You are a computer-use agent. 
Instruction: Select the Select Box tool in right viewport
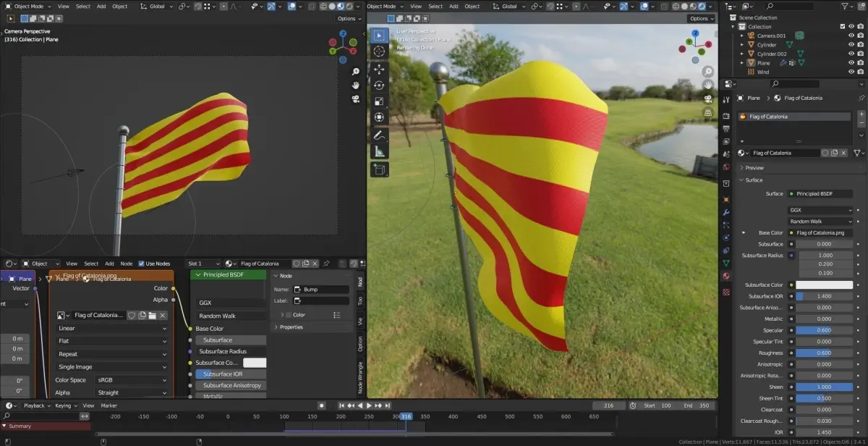tap(380, 35)
